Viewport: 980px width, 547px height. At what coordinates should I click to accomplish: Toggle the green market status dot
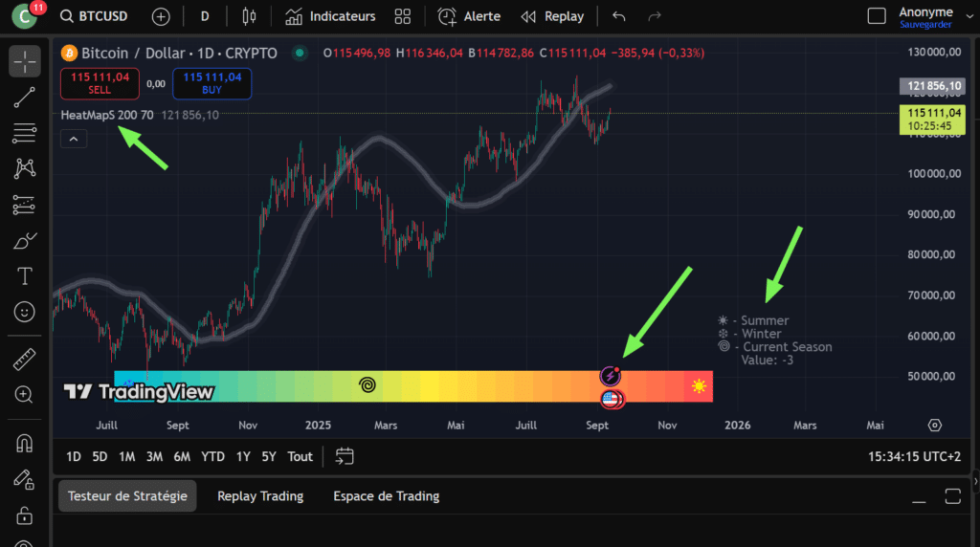pyautogui.click(x=300, y=54)
